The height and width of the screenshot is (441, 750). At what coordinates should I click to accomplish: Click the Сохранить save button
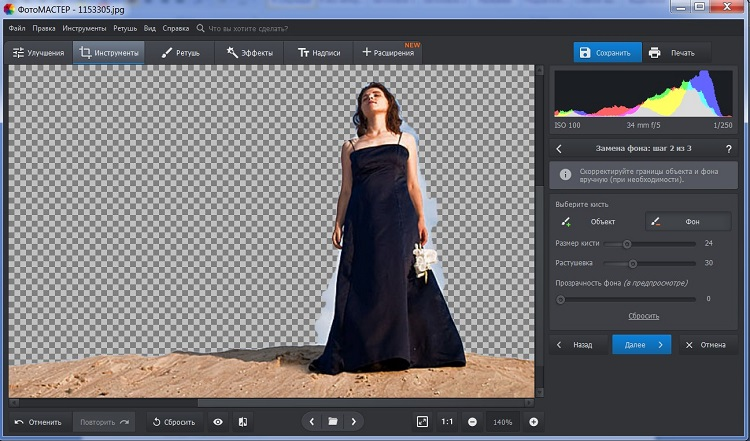[607, 53]
